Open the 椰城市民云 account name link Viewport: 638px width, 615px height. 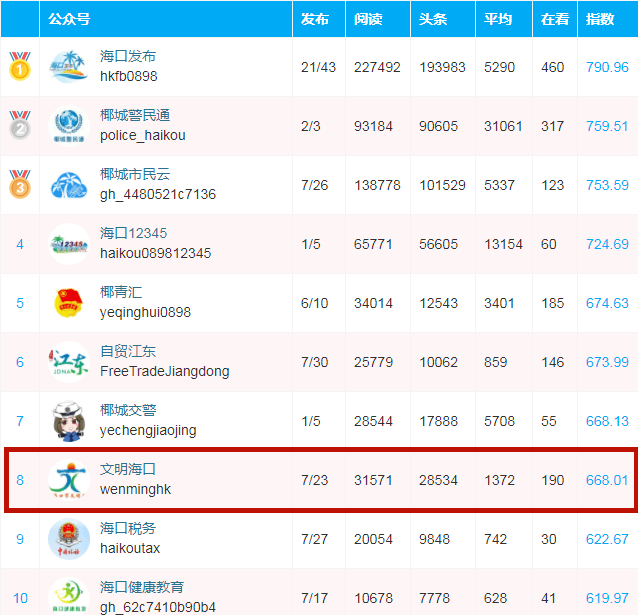coord(135,174)
